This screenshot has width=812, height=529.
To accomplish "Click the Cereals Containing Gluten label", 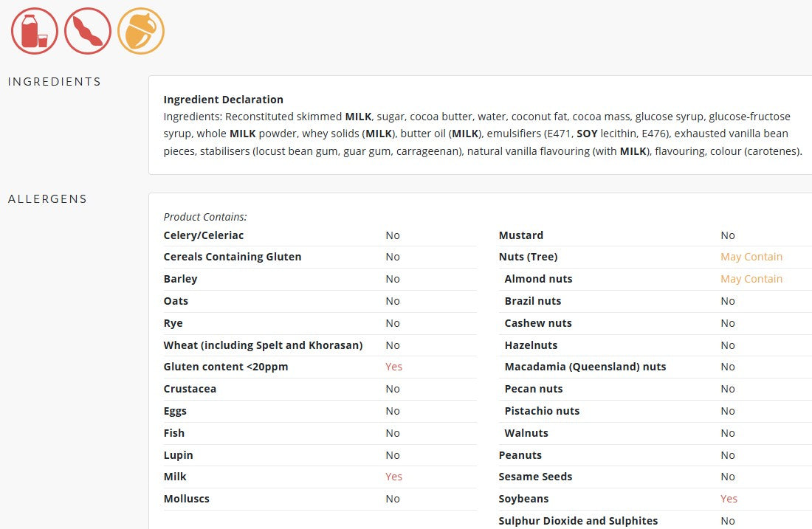I will [233, 257].
